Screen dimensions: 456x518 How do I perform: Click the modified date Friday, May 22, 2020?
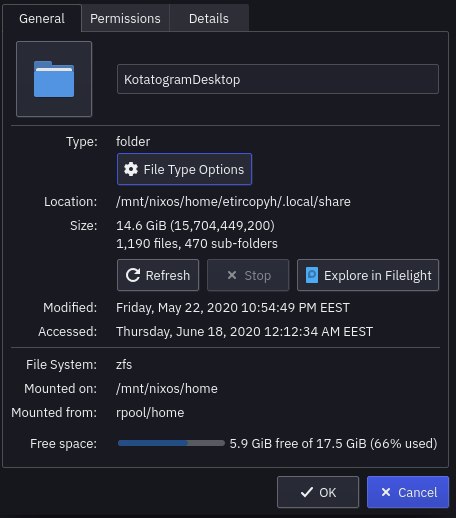tap(233, 308)
